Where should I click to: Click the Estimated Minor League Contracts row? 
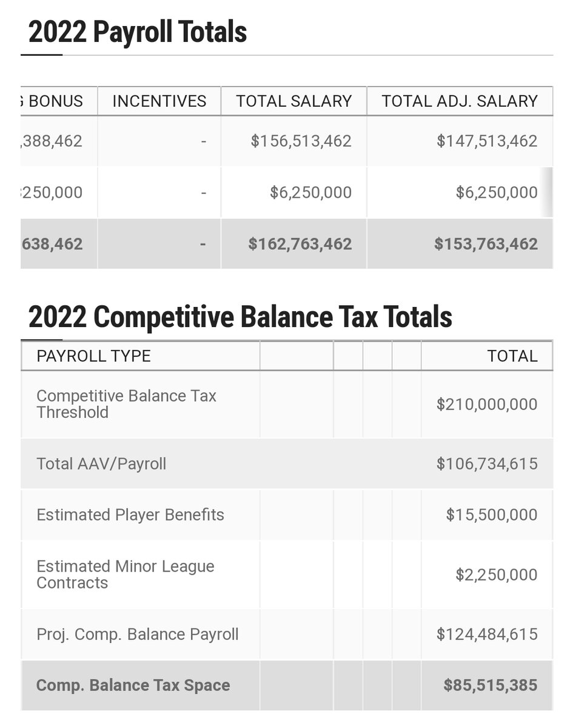287,575
